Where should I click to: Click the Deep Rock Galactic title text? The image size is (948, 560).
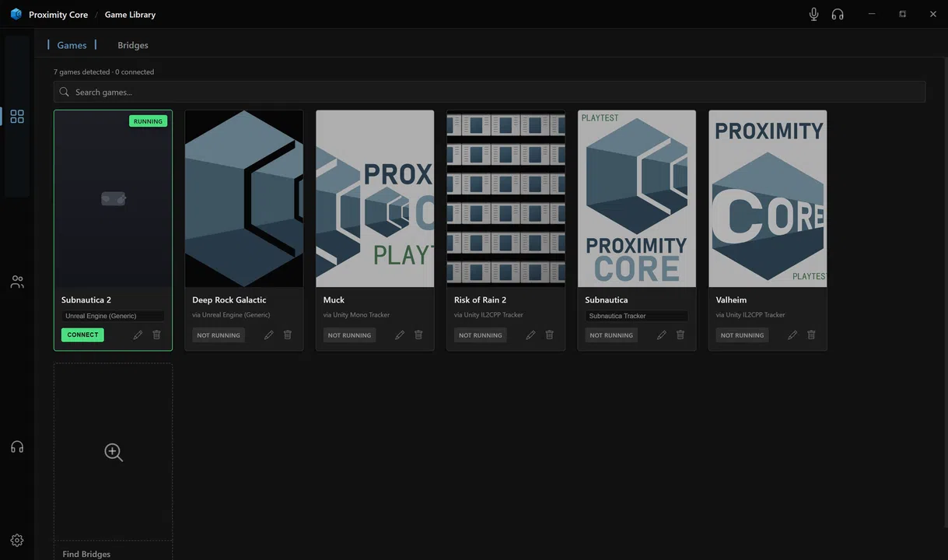229,299
